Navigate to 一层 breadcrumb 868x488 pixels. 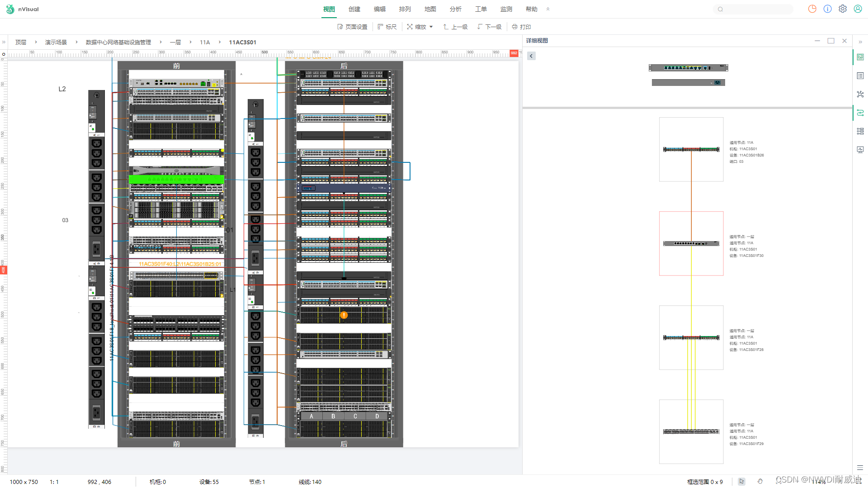(175, 42)
